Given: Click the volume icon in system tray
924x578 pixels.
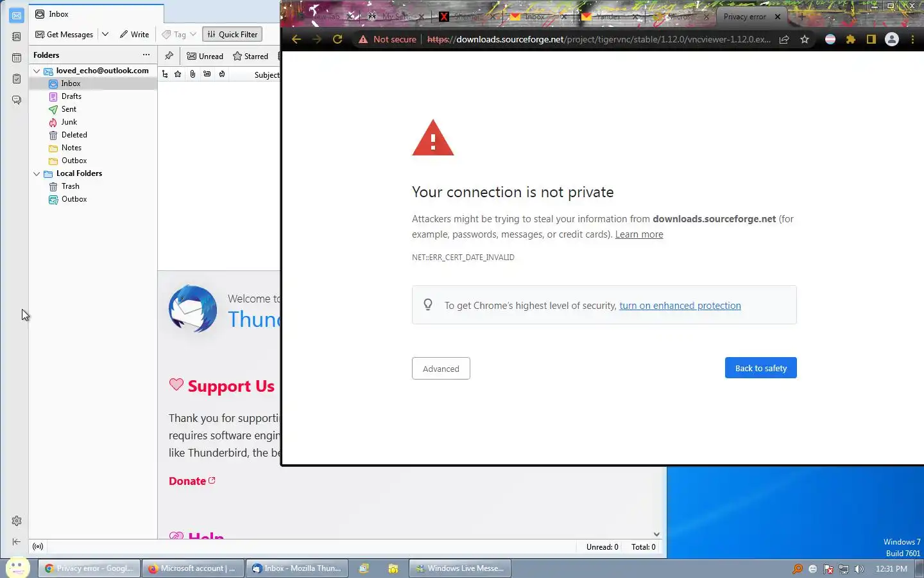Looking at the screenshot, I should tap(859, 569).
